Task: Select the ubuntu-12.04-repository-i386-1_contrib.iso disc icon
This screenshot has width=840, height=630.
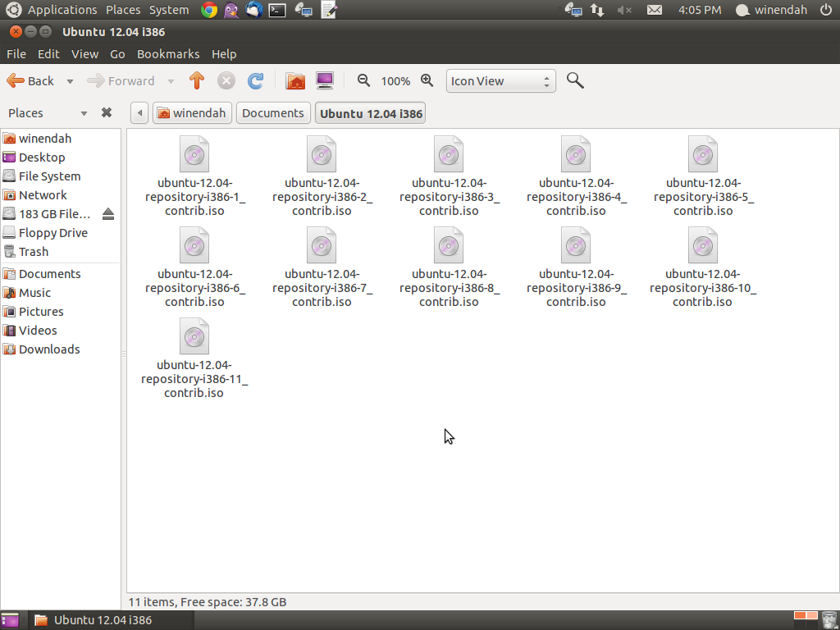Action: [x=194, y=154]
